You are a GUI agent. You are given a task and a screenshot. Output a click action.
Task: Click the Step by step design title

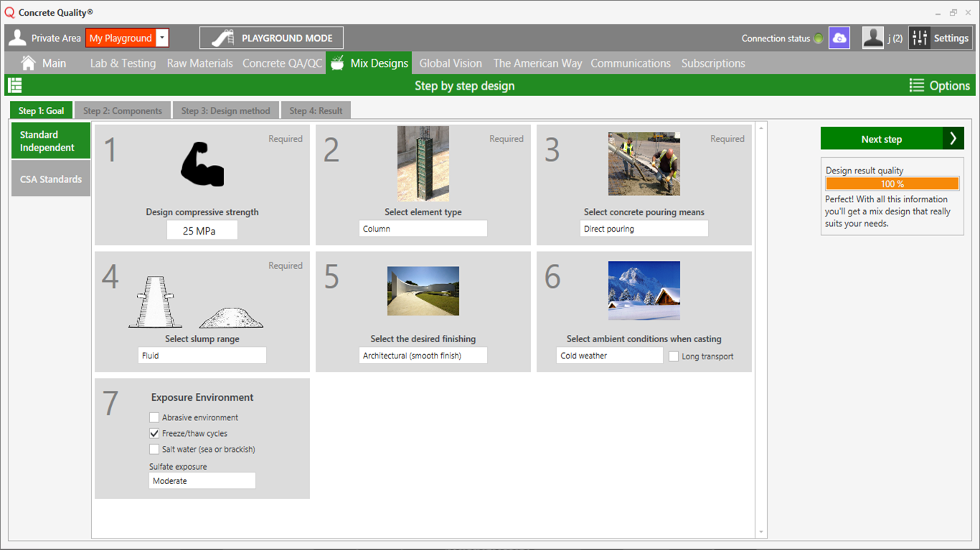[x=465, y=85]
